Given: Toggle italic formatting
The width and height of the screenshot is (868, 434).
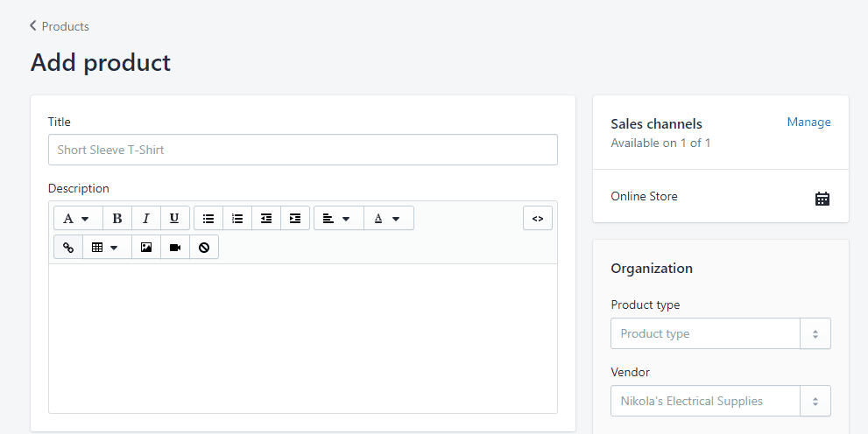Looking at the screenshot, I should click(x=146, y=219).
